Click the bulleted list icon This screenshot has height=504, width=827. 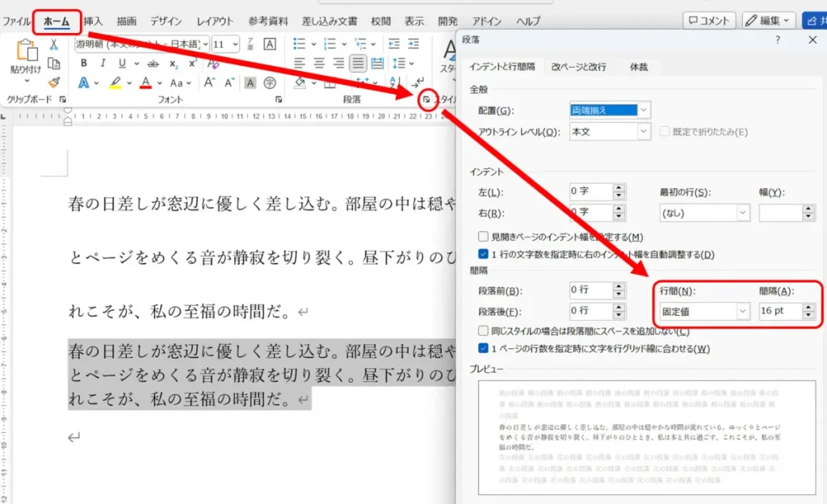[300, 44]
